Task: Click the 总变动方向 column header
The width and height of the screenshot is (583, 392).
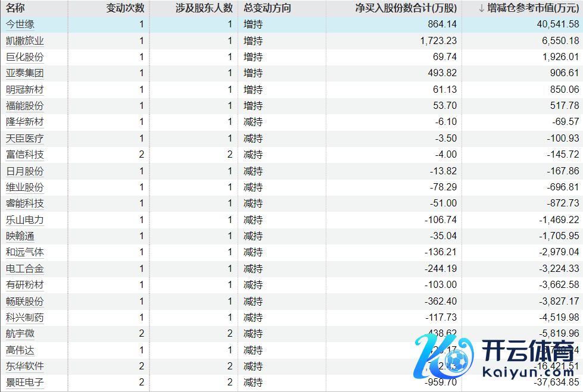Action: tap(267, 8)
